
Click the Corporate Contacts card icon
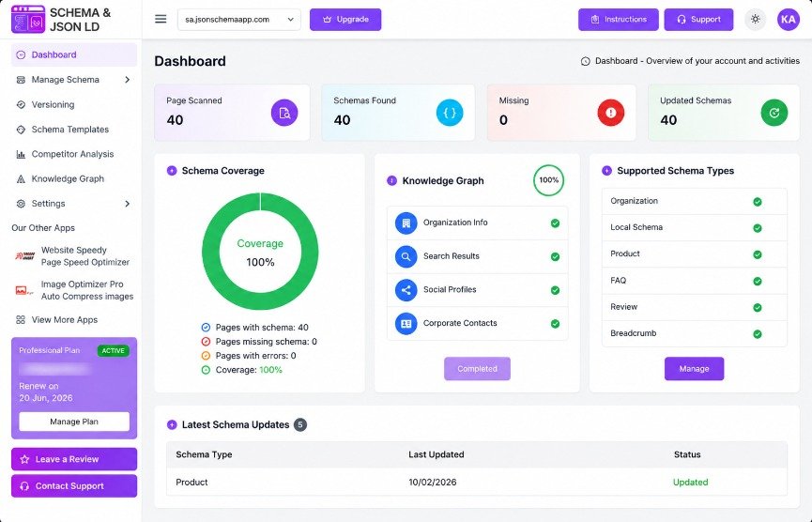coord(406,324)
